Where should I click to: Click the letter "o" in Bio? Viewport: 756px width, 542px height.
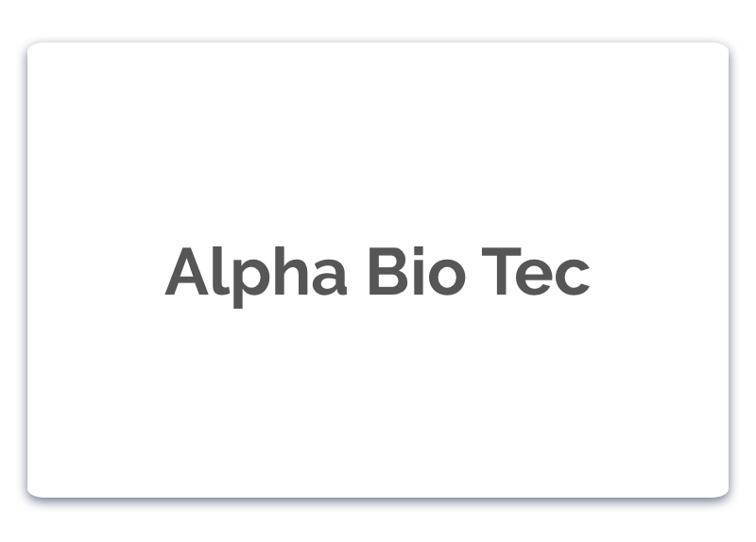click(442, 276)
